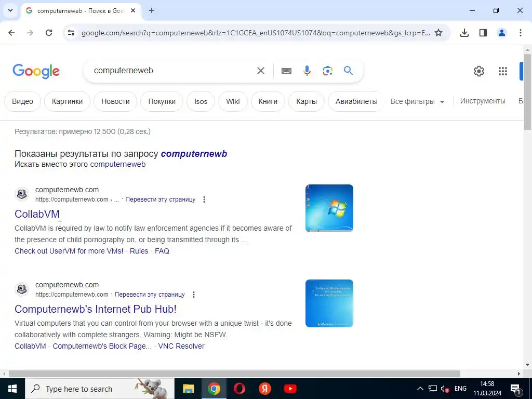Filter results by Карты
The width and height of the screenshot is (532, 399).
click(307, 101)
